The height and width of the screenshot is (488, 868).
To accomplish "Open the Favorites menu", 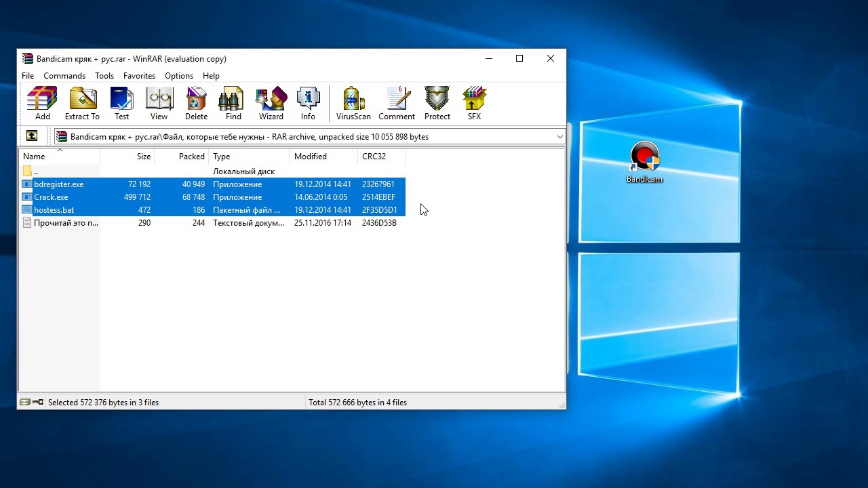I will coord(139,76).
